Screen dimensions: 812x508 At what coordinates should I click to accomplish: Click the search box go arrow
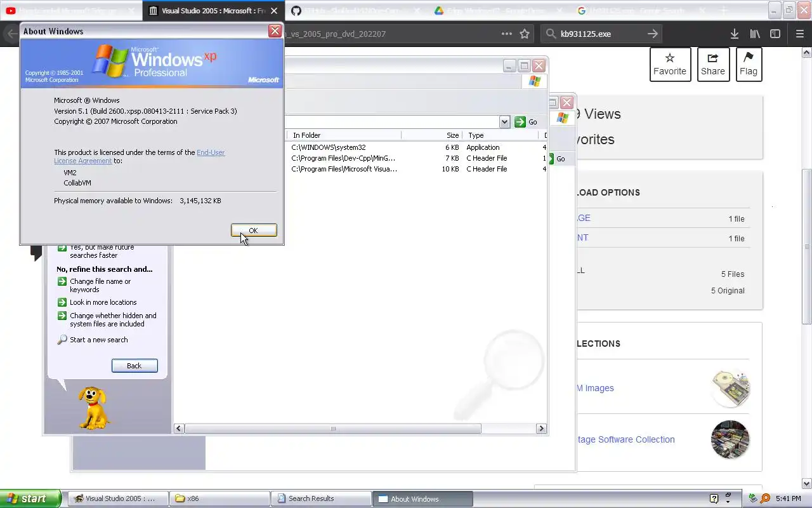tap(653, 34)
